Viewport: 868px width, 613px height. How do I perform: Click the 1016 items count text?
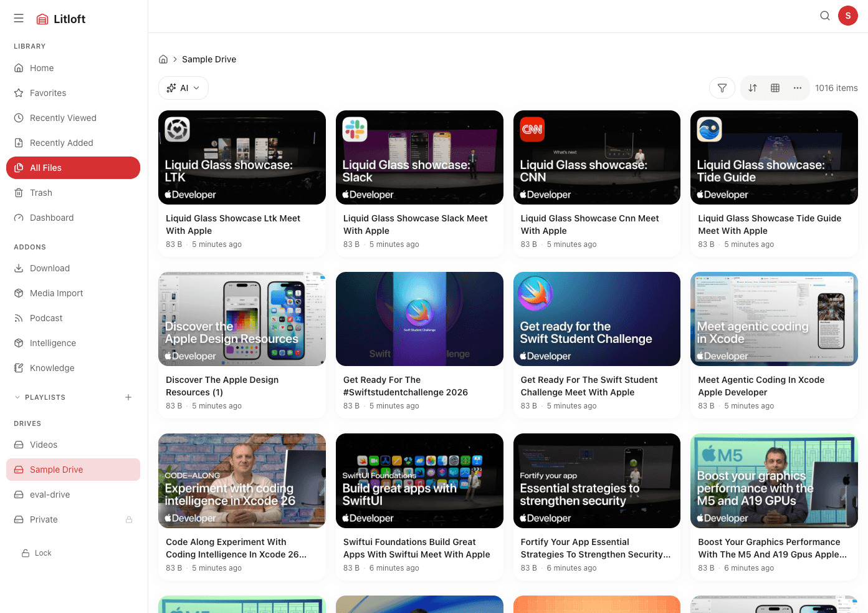click(836, 88)
